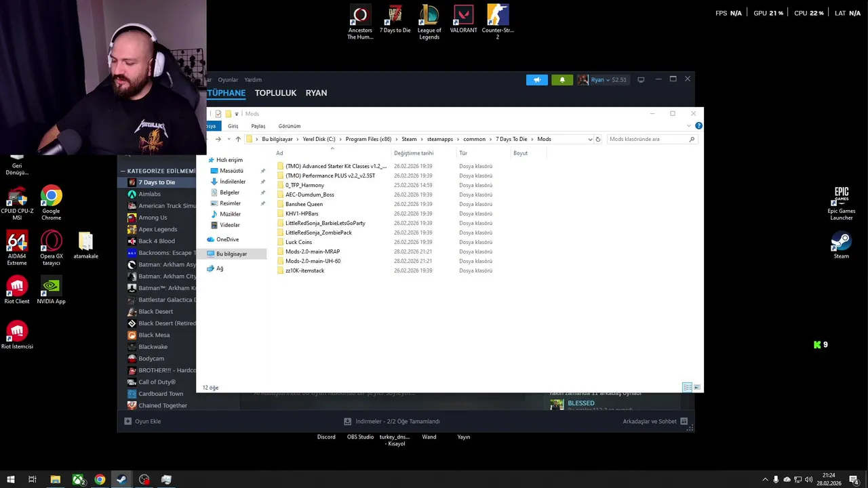Open the Counter-Strike 2 desktop icon
868x488 pixels.
[498, 22]
